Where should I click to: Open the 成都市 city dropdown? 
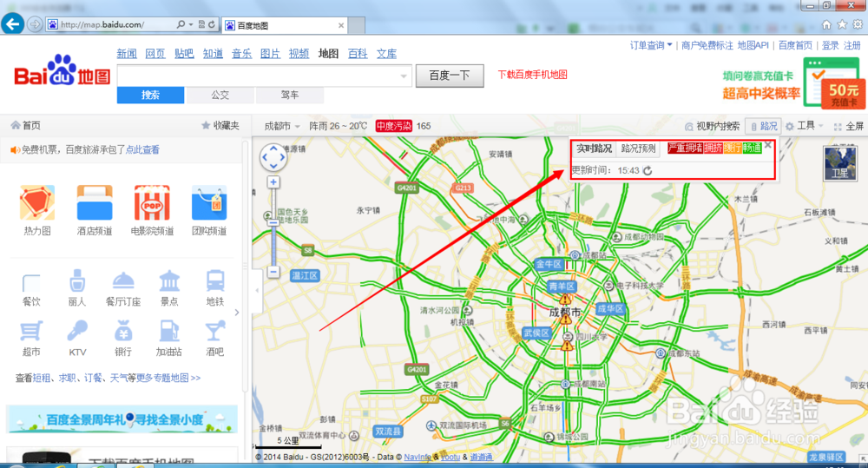coord(282,126)
